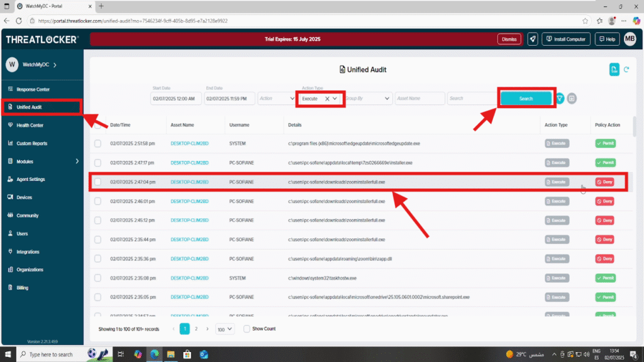The image size is (644, 362).
Task: Click the Policy Action column header
Action: coord(608,125)
